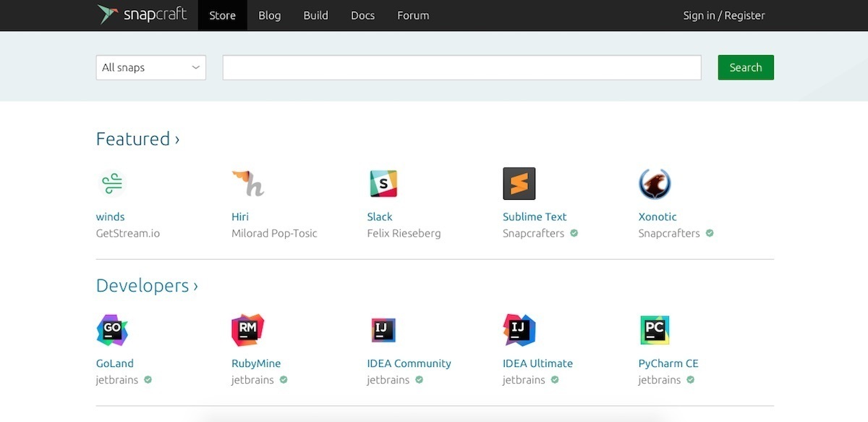The height and width of the screenshot is (422, 868).
Task: Focus the snap search input field
Action: click(x=462, y=67)
